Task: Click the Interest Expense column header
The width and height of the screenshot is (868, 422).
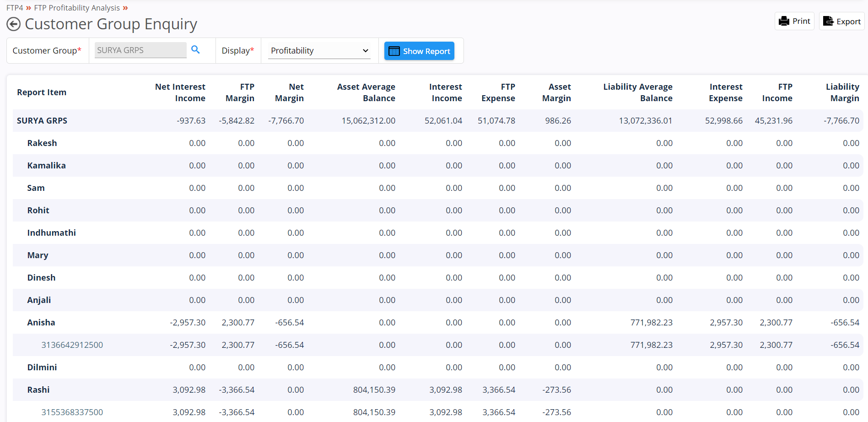Action: tap(726, 92)
